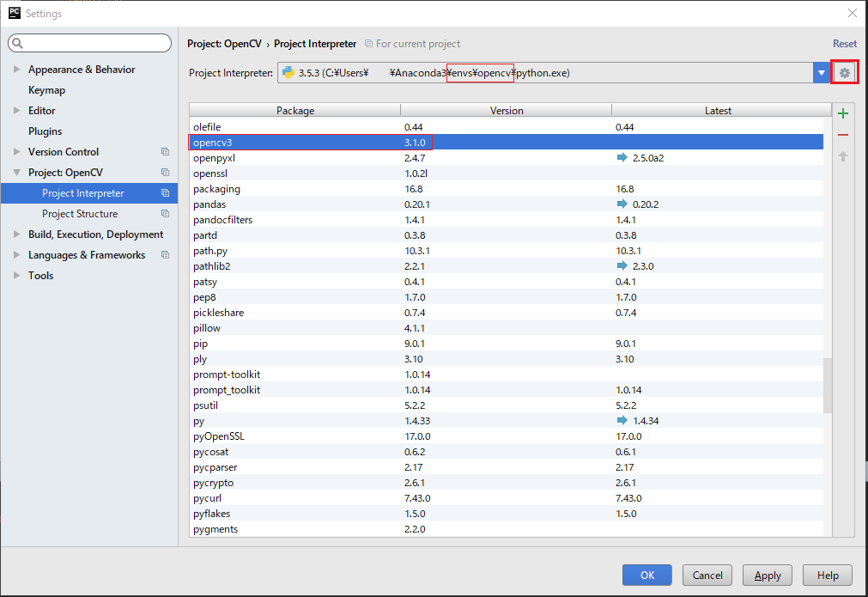Viewport: 868px width, 597px height.
Task: Select Project Structure in the tree
Action: pos(89,214)
